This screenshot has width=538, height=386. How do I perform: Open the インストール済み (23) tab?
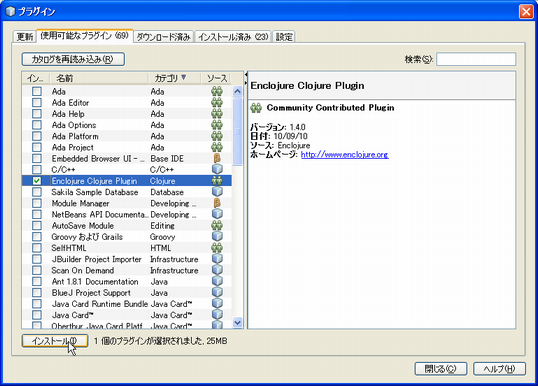[233, 37]
